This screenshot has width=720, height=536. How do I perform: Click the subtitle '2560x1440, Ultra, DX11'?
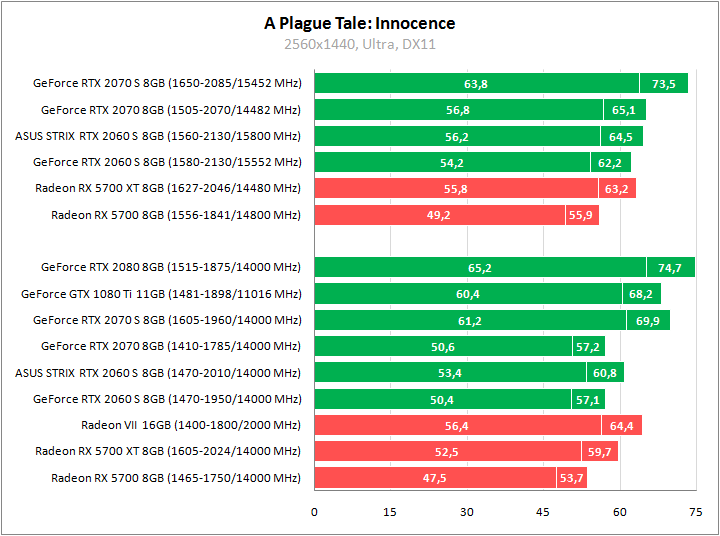[x=359, y=44]
